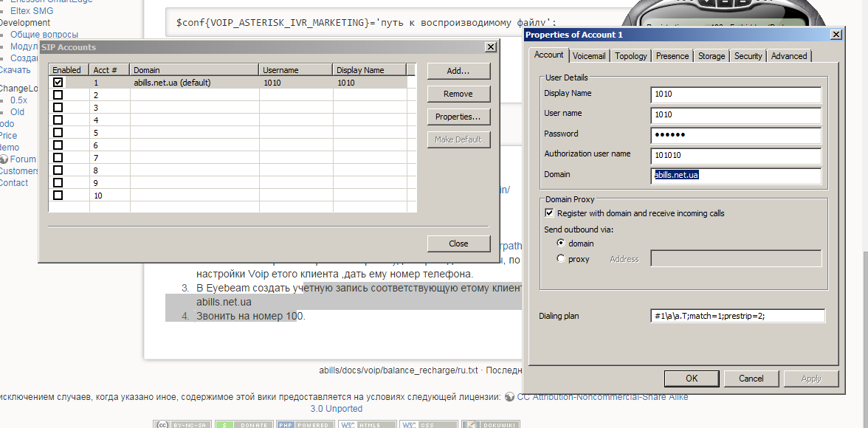The height and width of the screenshot is (428, 868).
Task: Switch to the Voicemail tab
Action: click(589, 56)
